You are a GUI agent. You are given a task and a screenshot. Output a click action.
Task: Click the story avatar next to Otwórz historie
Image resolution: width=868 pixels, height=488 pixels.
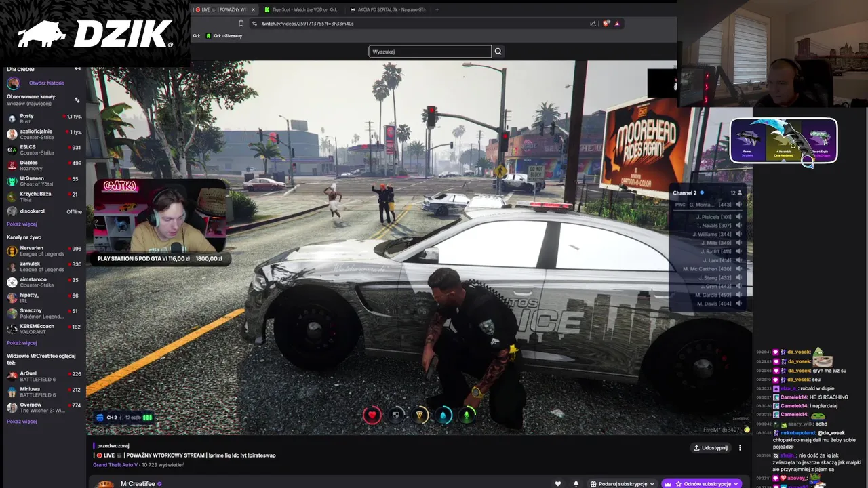pyautogui.click(x=14, y=83)
